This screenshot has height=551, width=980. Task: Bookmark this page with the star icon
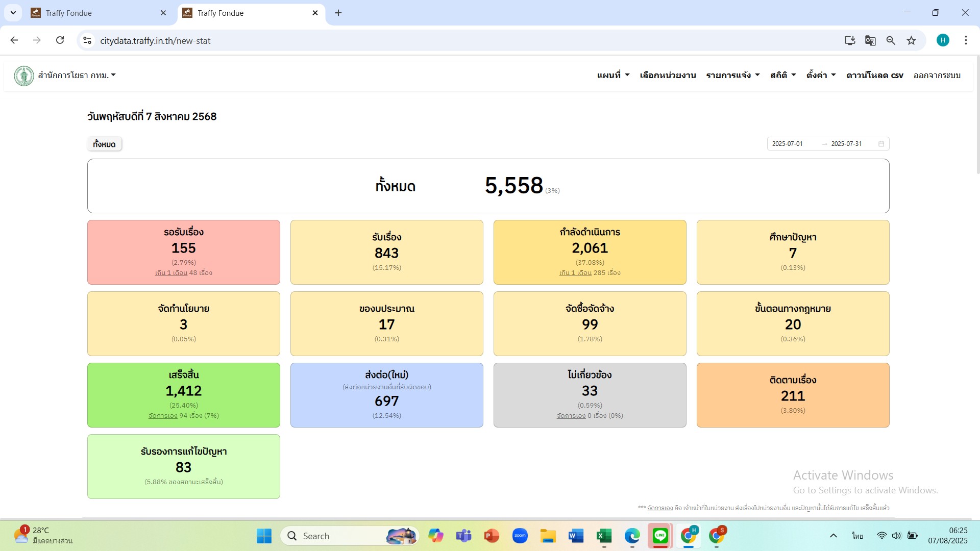[x=911, y=40]
